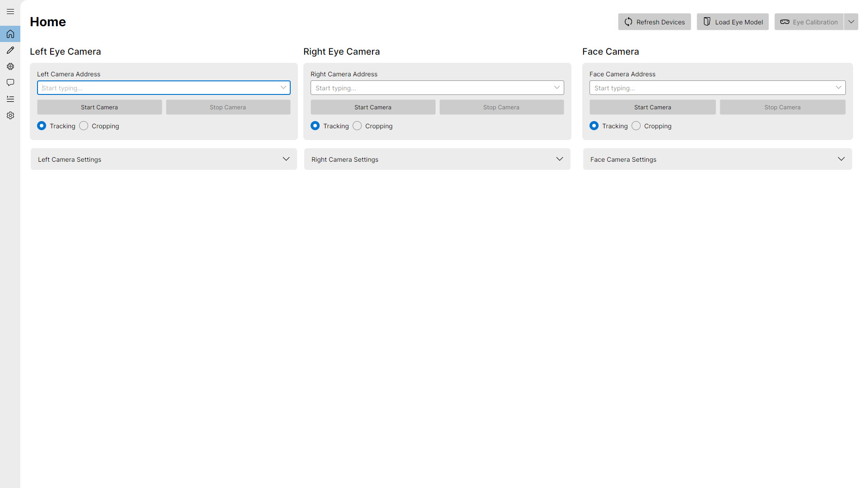
Task: Open the speech bubble sidebar icon
Action: (10, 83)
